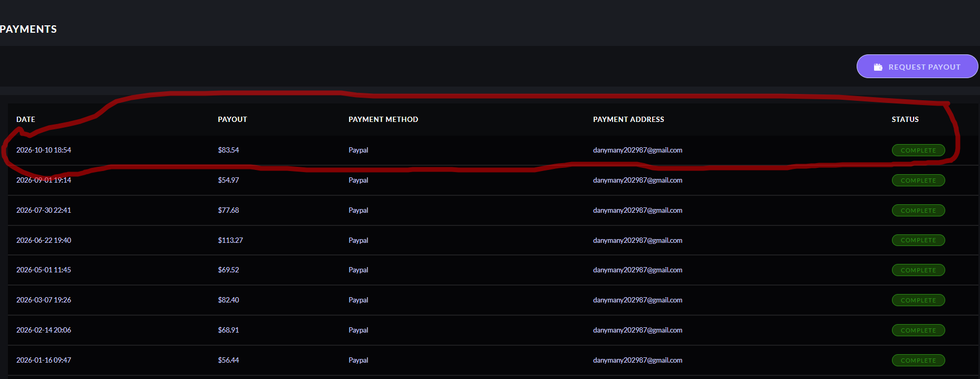Click the PAYOUT column header
The image size is (980, 379).
tap(232, 119)
